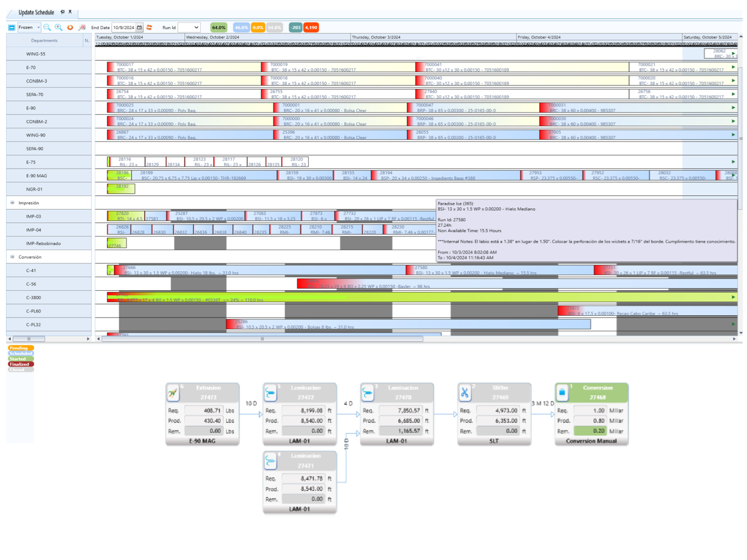747x560 pixels.
Task: Select the Update Schedule tab
Action: point(36,13)
